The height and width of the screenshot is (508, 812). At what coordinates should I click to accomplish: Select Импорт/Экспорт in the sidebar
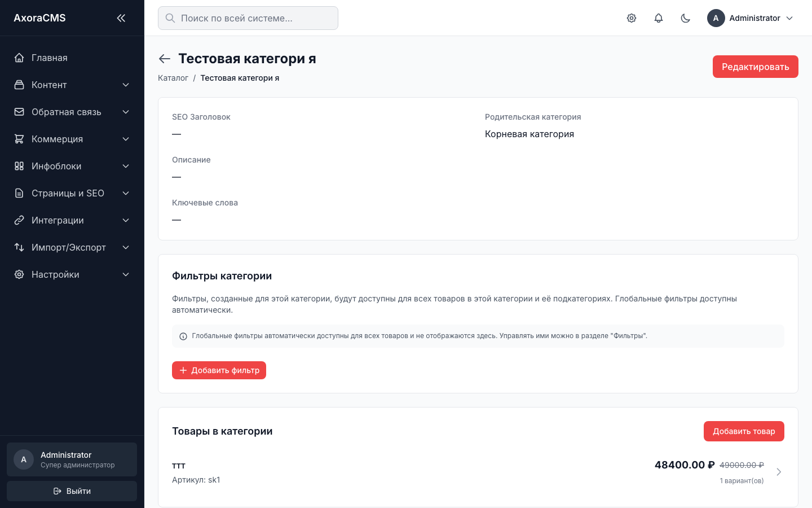72,247
